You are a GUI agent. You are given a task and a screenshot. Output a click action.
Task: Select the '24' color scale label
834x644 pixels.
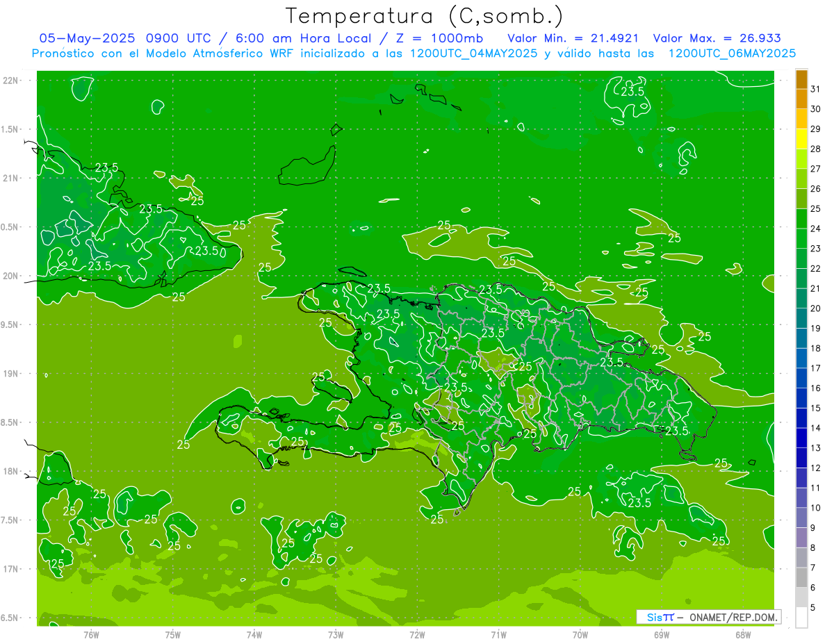coord(816,229)
